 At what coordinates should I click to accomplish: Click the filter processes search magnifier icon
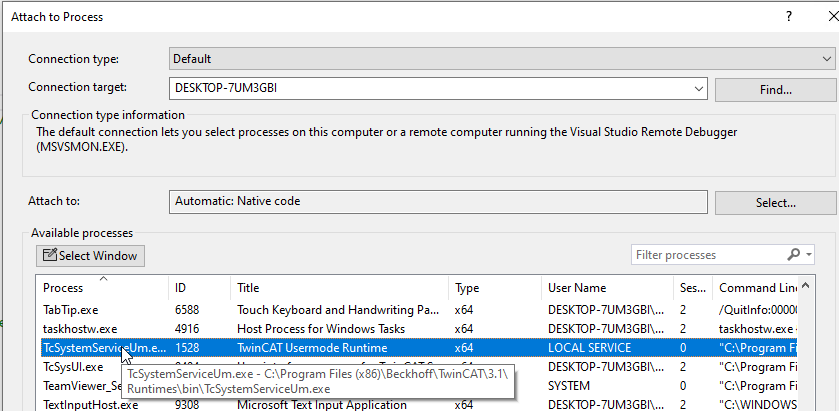(x=794, y=255)
